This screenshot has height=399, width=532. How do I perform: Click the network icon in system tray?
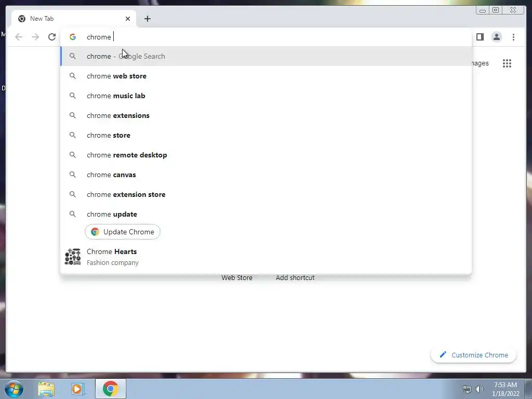467,389
